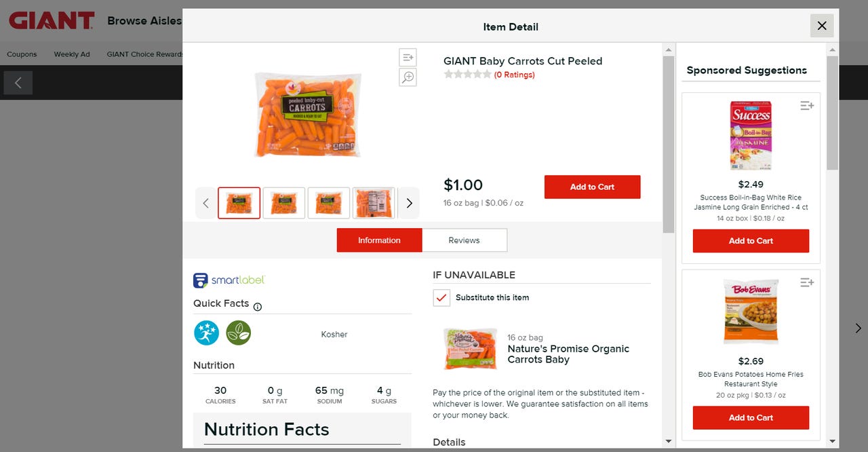Expand more sponsored suggestions with right chevron
The width and height of the screenshot is (868, 452).
858,328
